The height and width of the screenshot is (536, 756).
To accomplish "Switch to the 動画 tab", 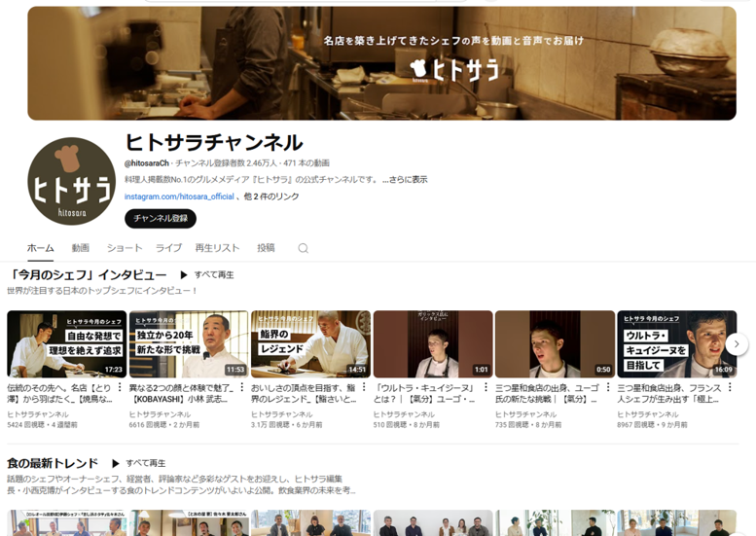I will [81, 248].
